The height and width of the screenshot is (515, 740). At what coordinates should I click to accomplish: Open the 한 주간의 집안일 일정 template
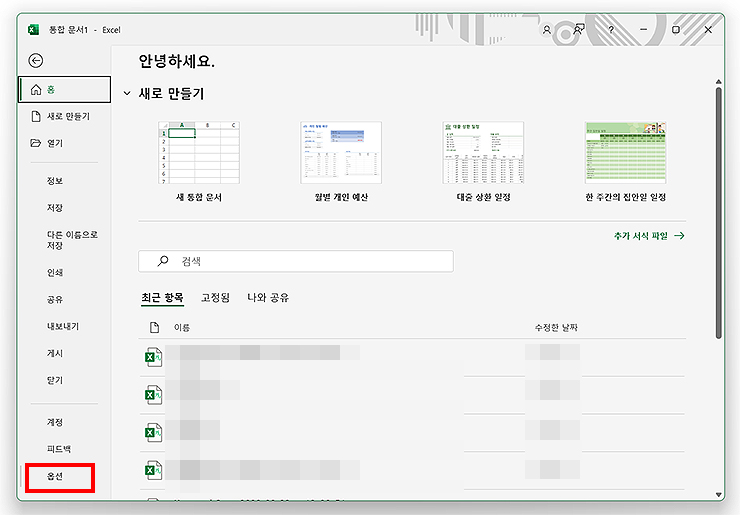coord(626,162)
